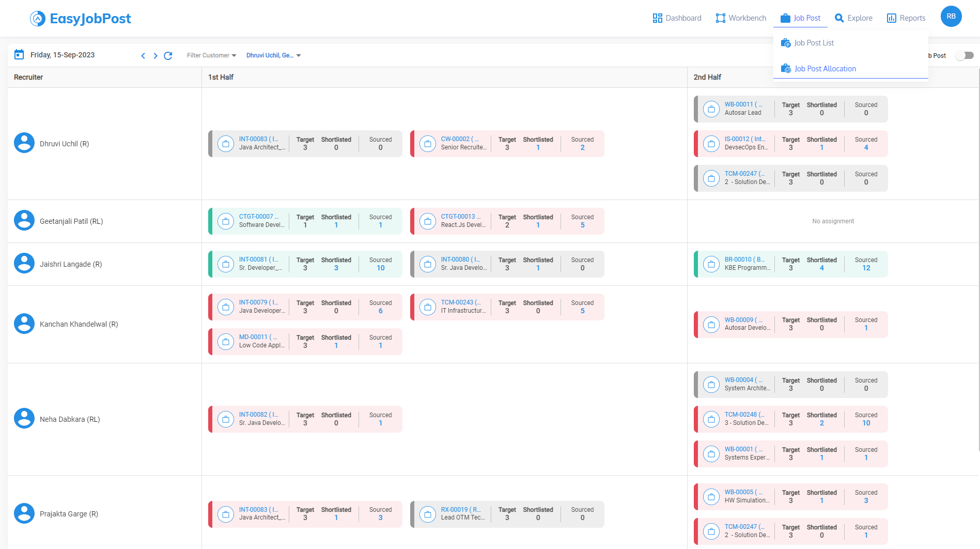Open the RB user profile avatar
980x549 pixels.
tap(951, 17)
